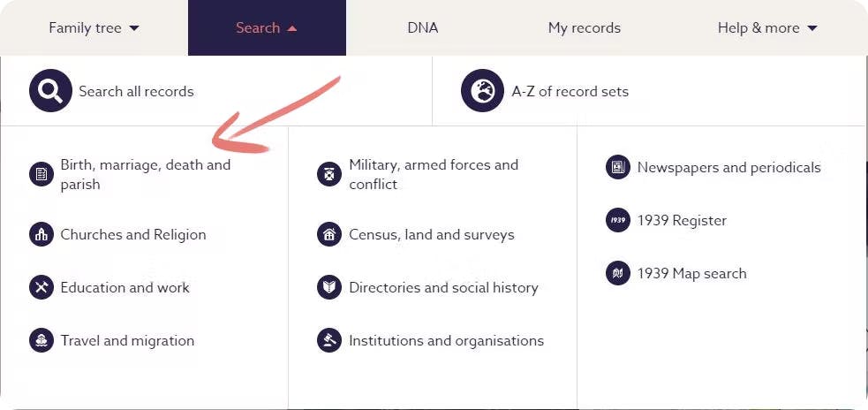This screenshot has height=410, width=868.
Task: Click the Birth, marriage, death document icon
Action: pos(42,174)
